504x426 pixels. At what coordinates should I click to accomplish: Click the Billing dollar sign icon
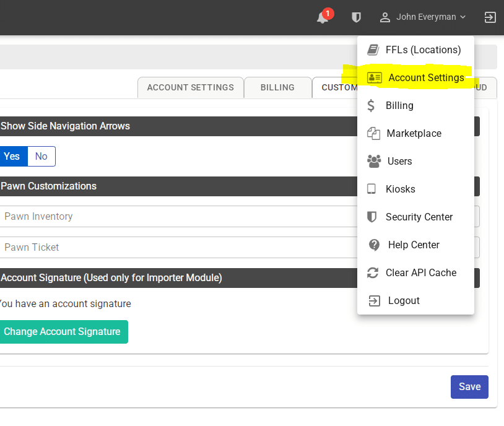[371, 105]
